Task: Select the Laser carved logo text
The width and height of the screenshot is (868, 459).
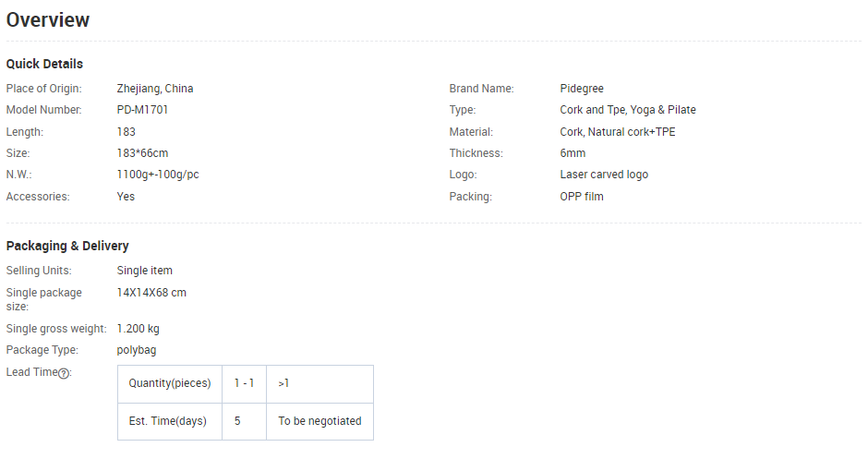Action: tap(604, 175)
